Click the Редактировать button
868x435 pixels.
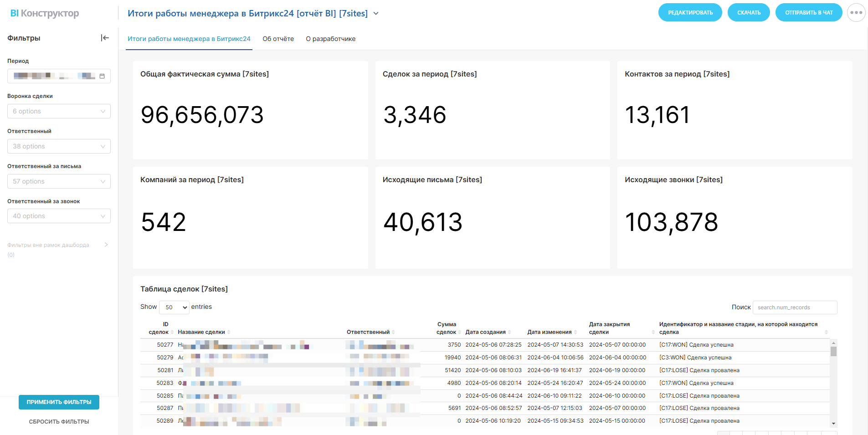click(690, 13)
